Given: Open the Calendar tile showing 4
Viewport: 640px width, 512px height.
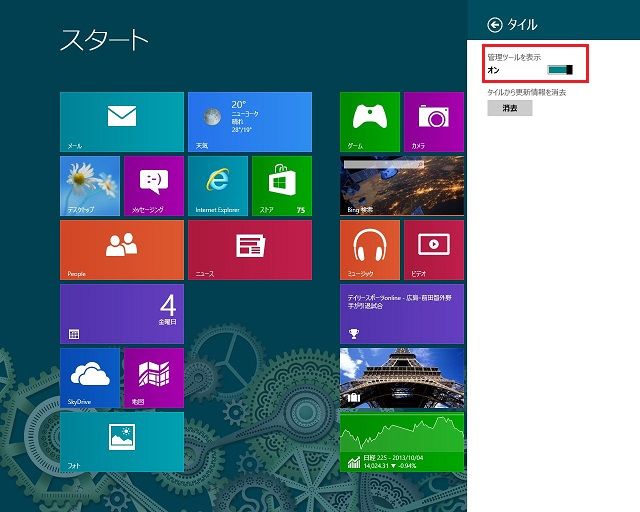Looking at the screenshot, I should (x=122, y=314).
